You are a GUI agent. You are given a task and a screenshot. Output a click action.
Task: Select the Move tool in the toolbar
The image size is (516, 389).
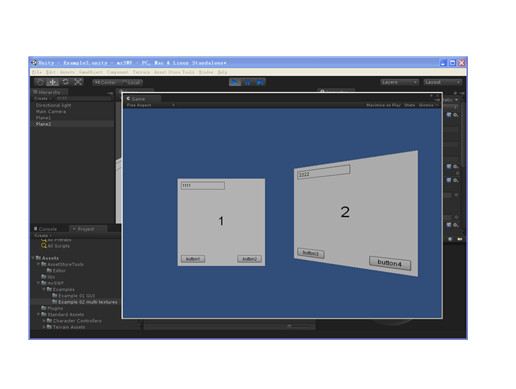[52, 82]
